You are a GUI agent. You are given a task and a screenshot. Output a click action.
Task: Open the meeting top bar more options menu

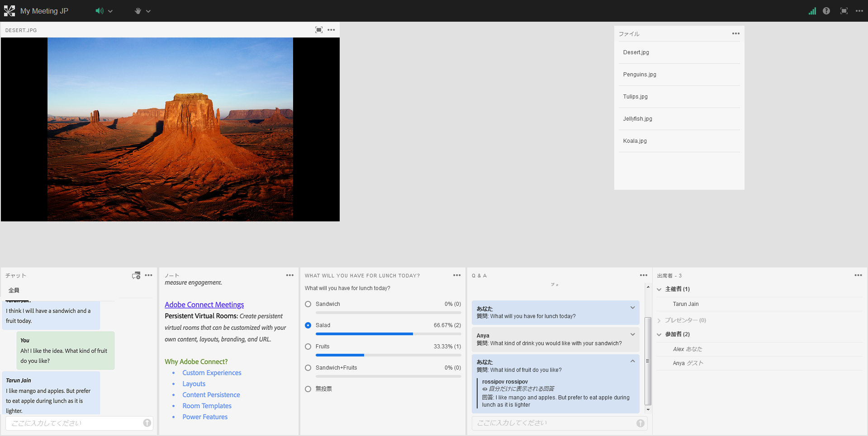[x=859, y=11]
